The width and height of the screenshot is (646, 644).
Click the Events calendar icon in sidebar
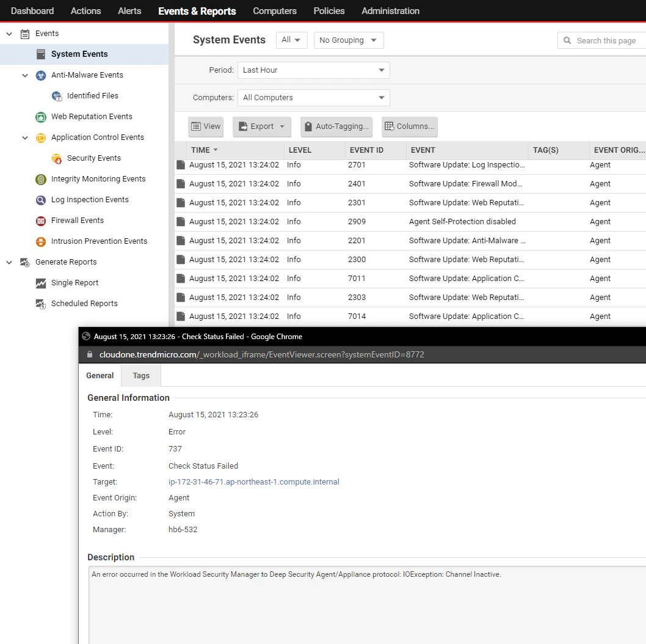point(24,34)
